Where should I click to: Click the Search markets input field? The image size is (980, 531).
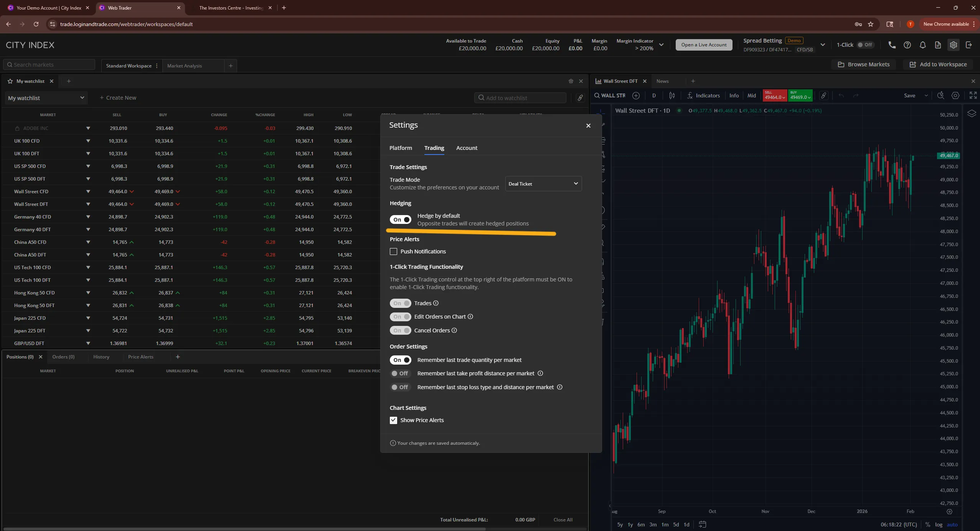click(x=49, y=64)
